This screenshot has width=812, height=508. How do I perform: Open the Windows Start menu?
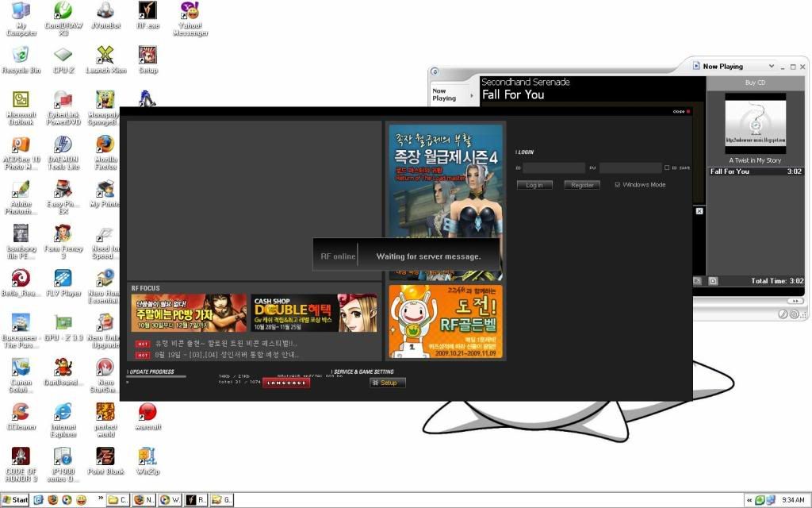[x=15, y=500]
